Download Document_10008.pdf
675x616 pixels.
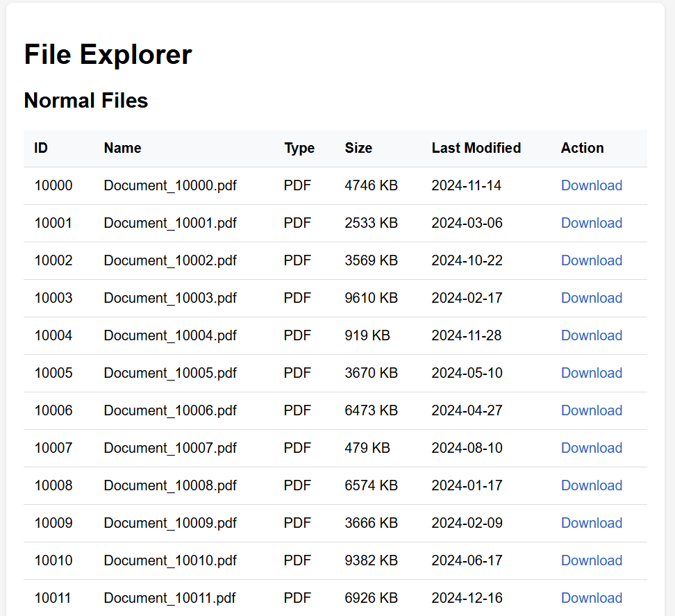click(x=592, y=485)
